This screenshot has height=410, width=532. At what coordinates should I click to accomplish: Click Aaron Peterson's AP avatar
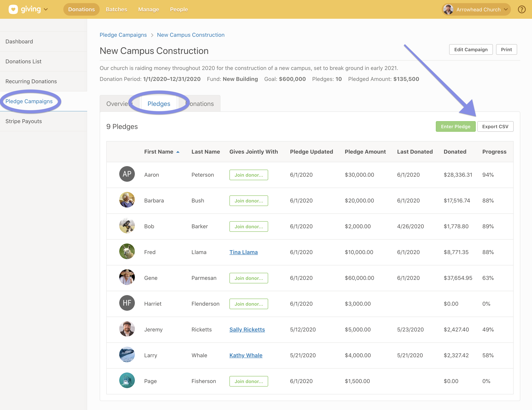tap(127, 174)
